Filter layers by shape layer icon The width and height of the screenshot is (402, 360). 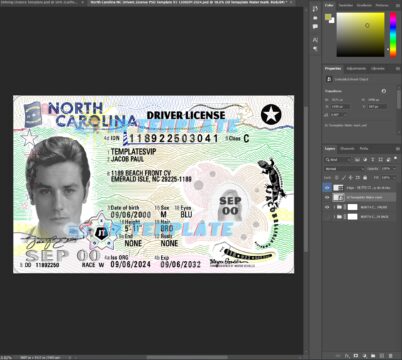click(x=380, y=160)
